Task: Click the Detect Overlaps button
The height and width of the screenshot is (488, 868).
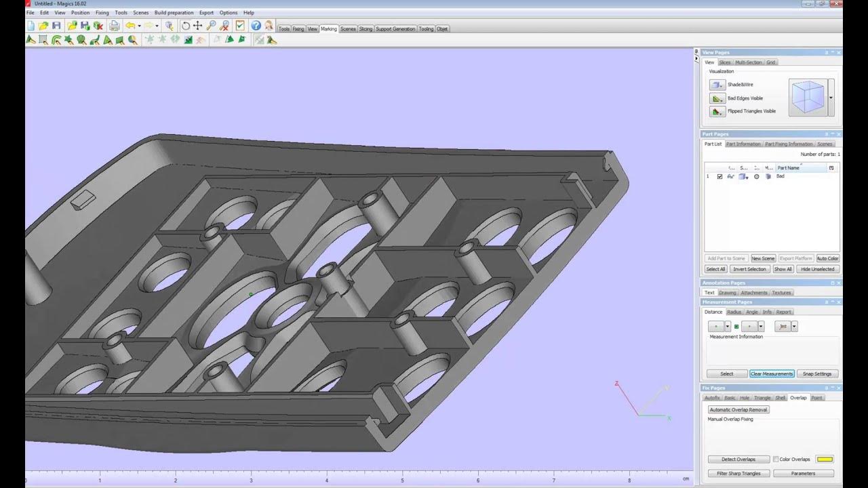Action: [738, 460]
